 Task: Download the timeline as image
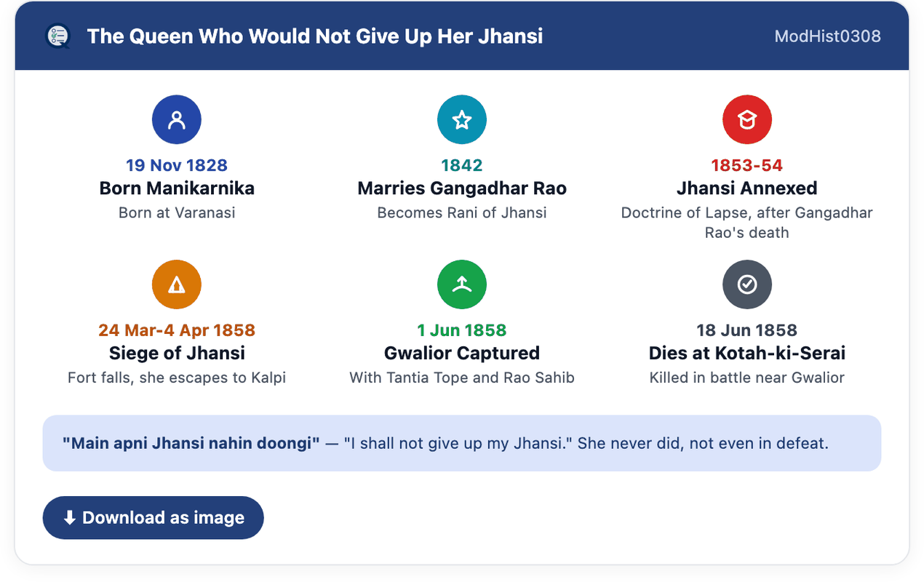pyautogui.click(x=153, y=518)
